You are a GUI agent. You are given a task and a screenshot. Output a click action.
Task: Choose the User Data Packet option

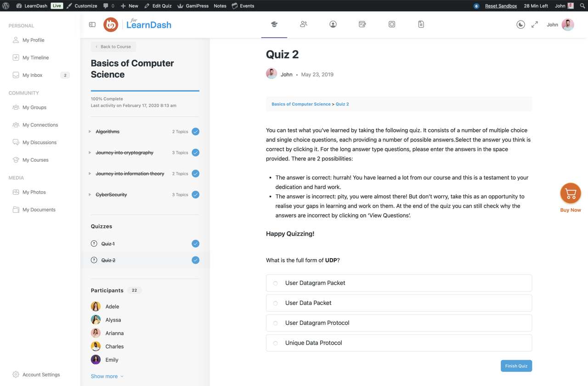pos(276,303)
